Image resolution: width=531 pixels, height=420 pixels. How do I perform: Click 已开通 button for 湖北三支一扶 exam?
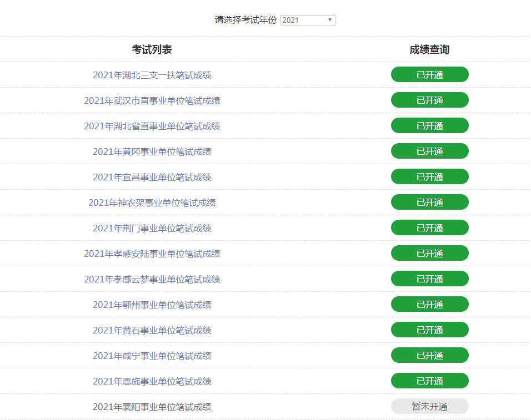(429, 75)
